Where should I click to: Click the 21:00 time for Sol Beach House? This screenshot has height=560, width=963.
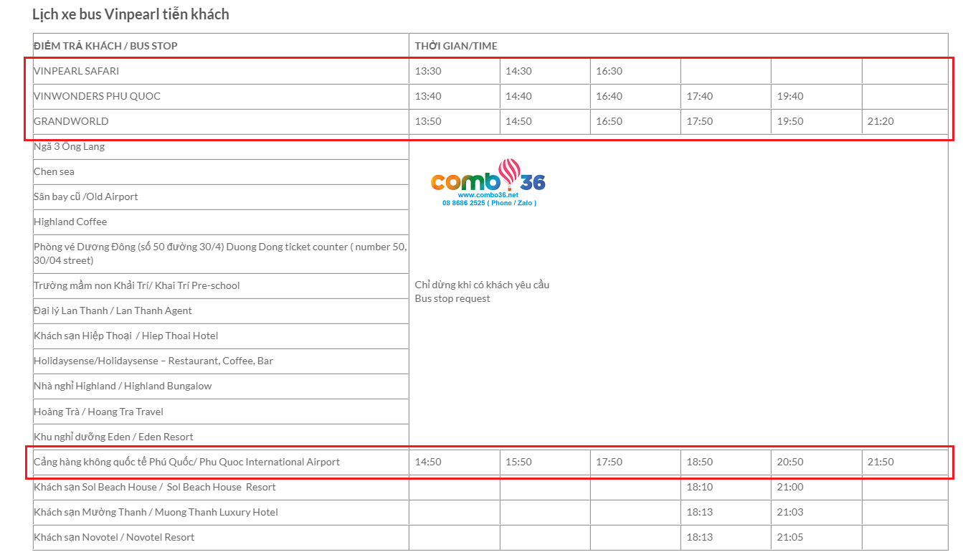pos(790,487)
